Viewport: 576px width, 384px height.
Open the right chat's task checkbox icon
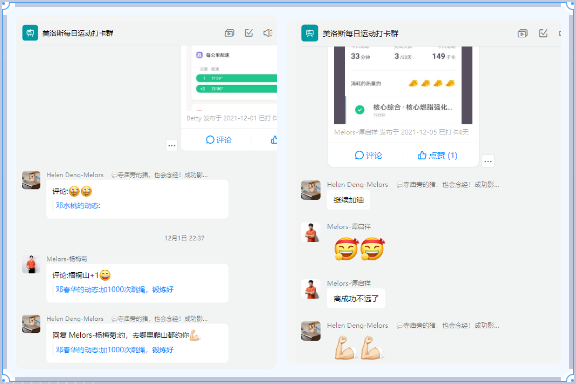click(x=543, y=33)
